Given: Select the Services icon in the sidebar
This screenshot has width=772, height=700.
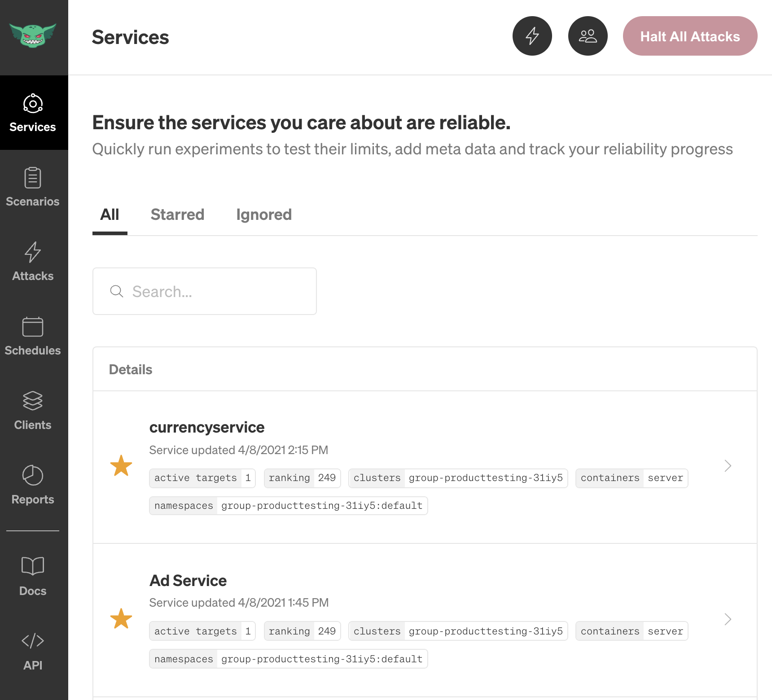Looking at the screenshot, I should [x=32, y=112].
